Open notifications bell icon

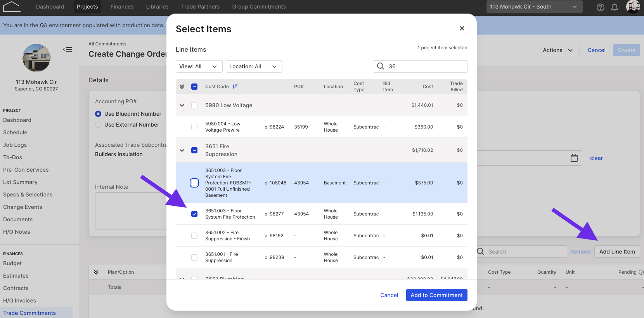pos(615,7)
